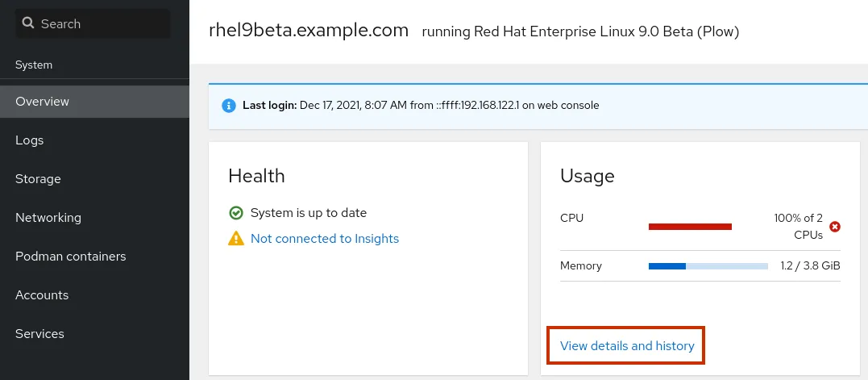This screenshot has width=868, height=380.
Task: Click the CPU row label
Action: (572, 219)
